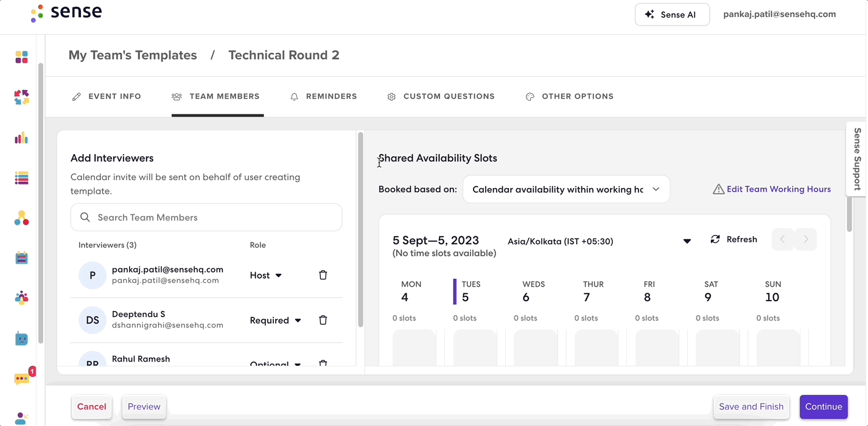Screen dimensions: 868x426
Task: Click the previous week arrow
Action: click(x=783, y=239)
